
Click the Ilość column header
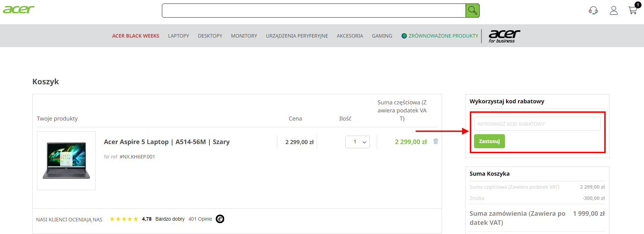click(x=345, y=118)
